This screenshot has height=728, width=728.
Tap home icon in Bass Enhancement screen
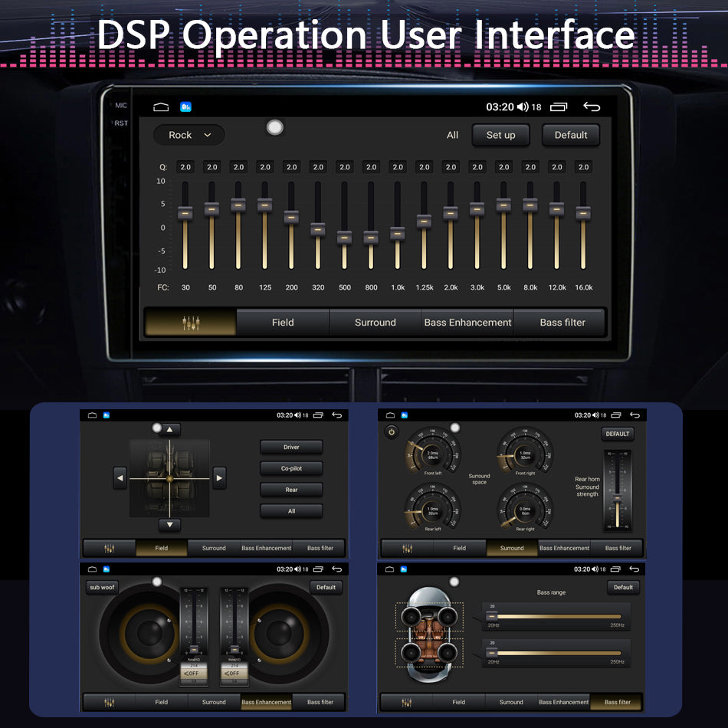92,569
